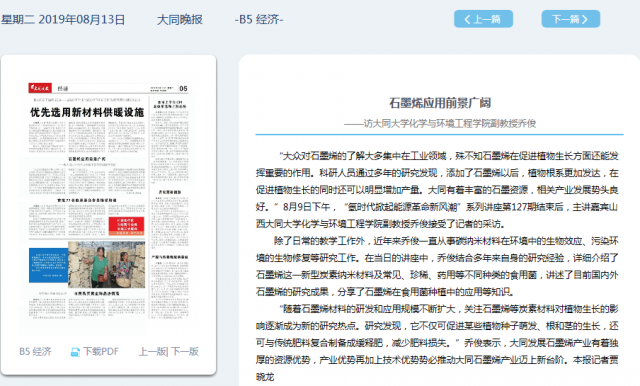This screenshot has height=386, width=640.
Task: Open headline 优先选用新材料供暖设施 on page thumbnail
Action: (87, 112)
